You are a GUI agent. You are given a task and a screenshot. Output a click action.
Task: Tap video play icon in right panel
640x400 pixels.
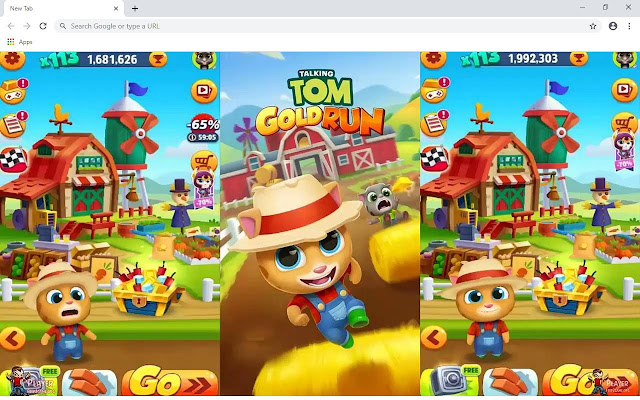point(624,89)
